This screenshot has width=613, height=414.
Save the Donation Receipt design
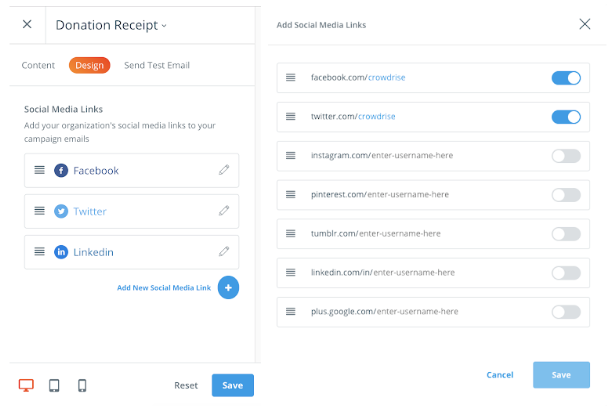[x=233, y=385]
